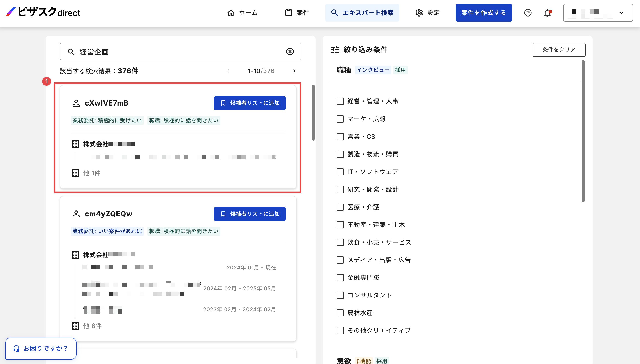Click the 業務委託: いい案件があれば tag

107,231
